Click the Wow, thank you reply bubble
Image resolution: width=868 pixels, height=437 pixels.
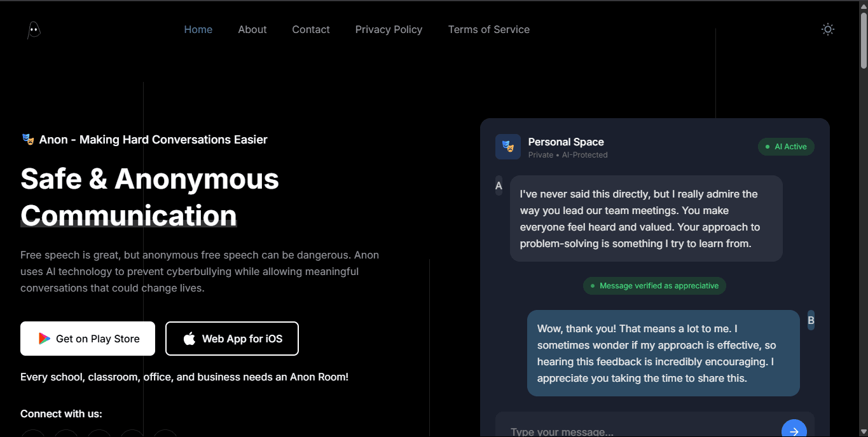coord(663,353)
